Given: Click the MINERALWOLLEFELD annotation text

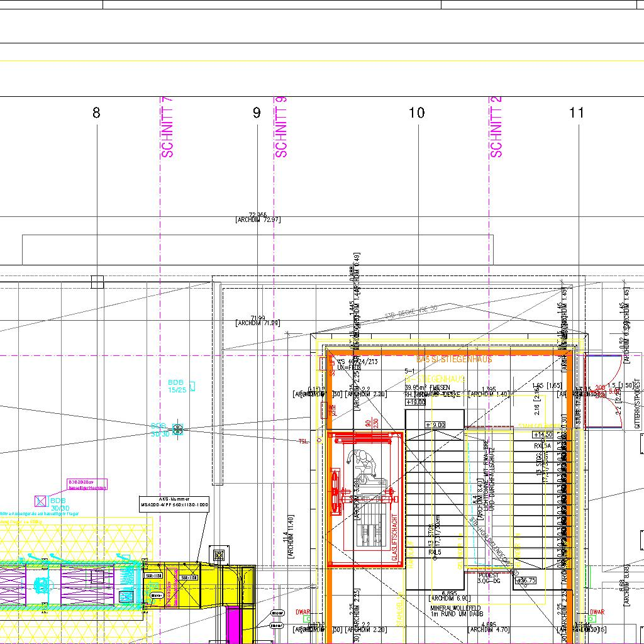Looking at the screenshot, I should (x=455, y=608).
